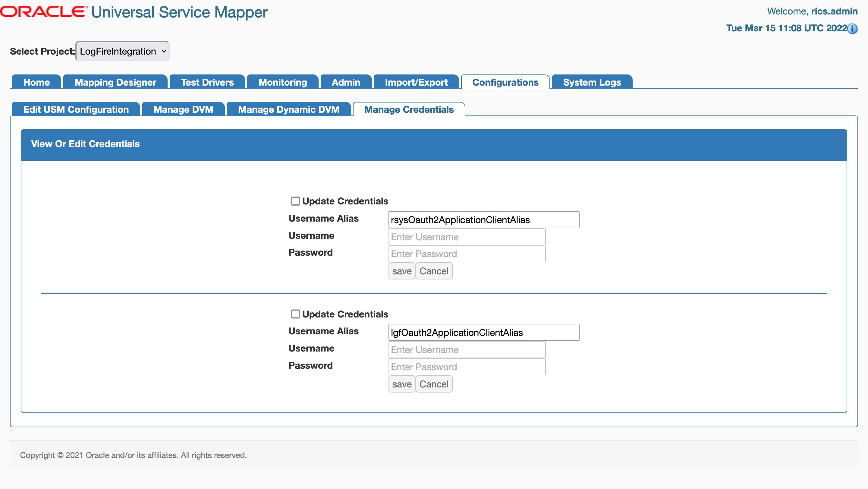
Task: Enable the first Update Credentials checkbox
Action: click(295, 201)
